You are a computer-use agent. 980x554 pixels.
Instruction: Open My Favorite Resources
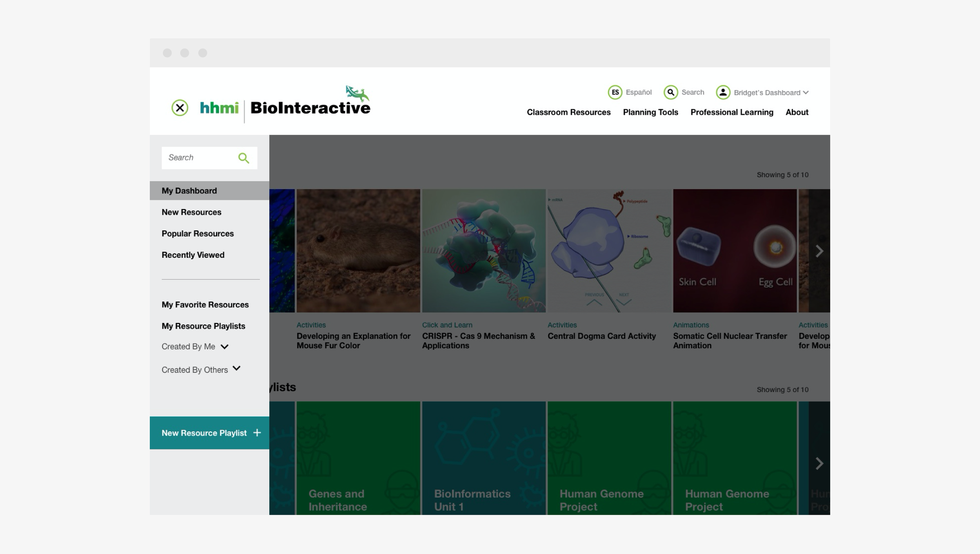coord(205,305)
